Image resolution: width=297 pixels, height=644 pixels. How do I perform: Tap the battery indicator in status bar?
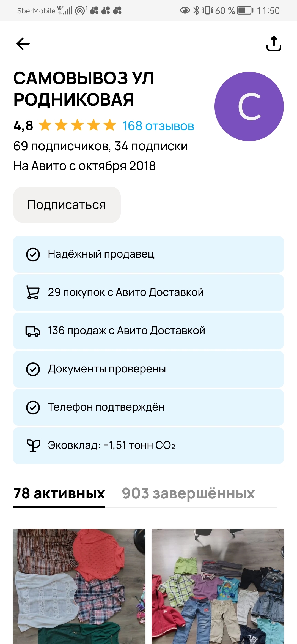coord(245,11)
